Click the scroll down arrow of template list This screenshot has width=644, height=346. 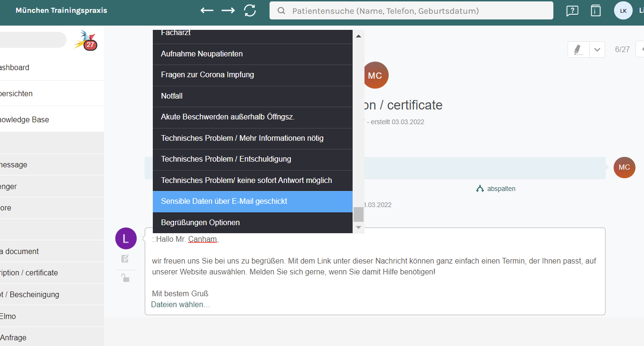pyautogui.click(x=358, y=228)
